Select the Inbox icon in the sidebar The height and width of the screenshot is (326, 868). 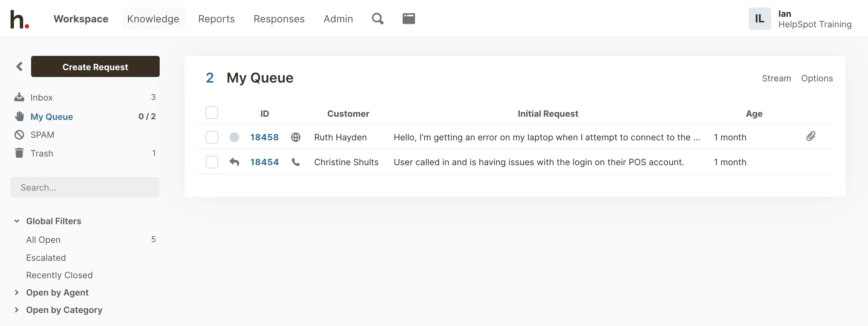pyautogui.click(x=19, y=97)
